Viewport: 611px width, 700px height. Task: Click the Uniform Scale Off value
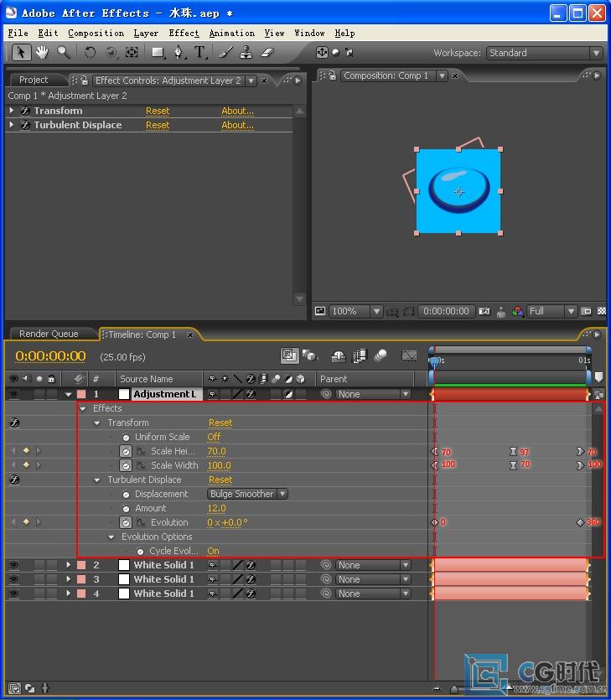point(214,437)
